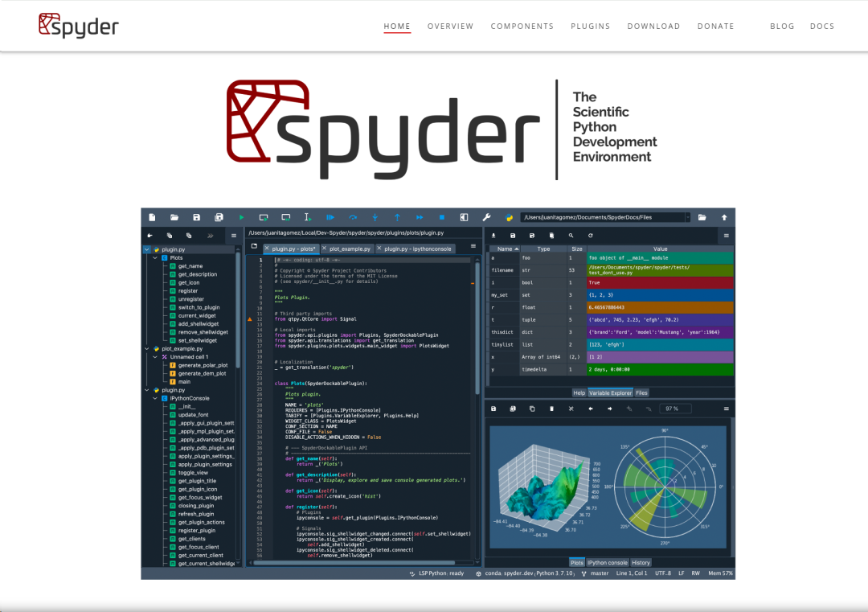
Task: Open the DONATE navigation link
Action: (716, 26)
